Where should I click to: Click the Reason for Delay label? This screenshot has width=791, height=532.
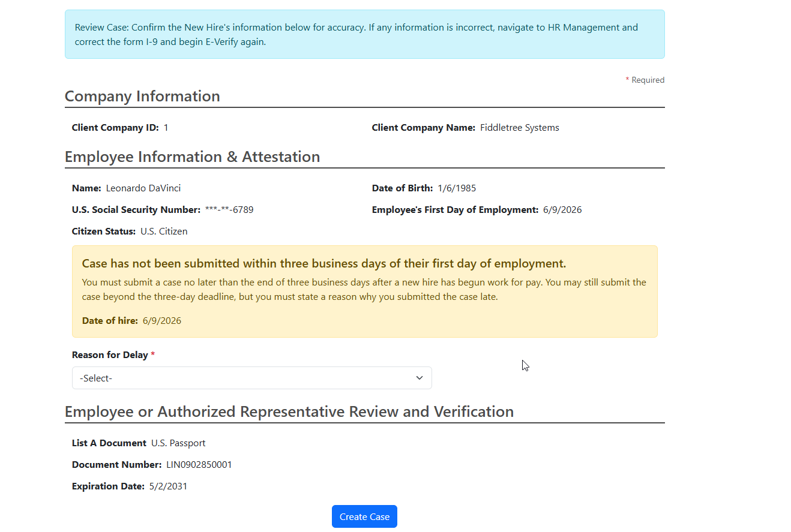(x=110, y=355)
